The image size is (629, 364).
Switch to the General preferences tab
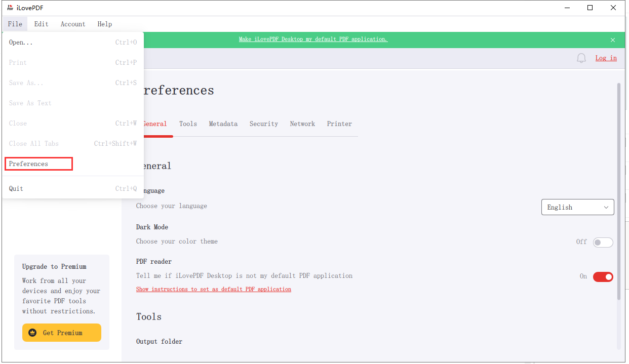click(x=154, y=124)
